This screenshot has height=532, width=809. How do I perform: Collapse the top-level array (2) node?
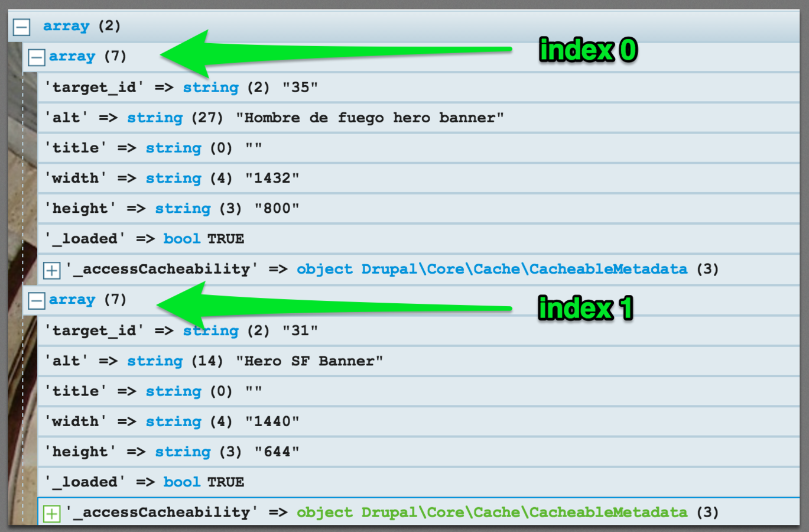(x=22, y=27)
